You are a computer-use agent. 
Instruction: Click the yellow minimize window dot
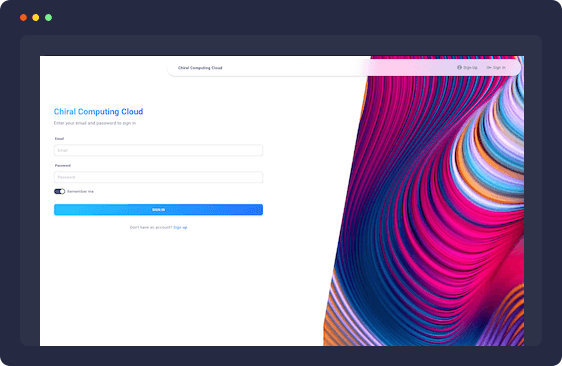(36, 18)
